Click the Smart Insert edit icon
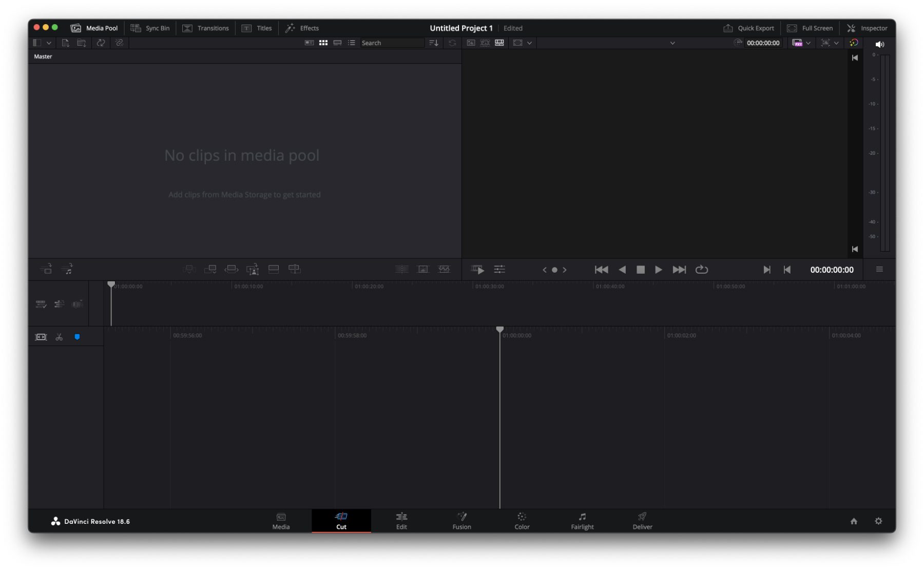924x570 pixels. (x=189, y=270)
